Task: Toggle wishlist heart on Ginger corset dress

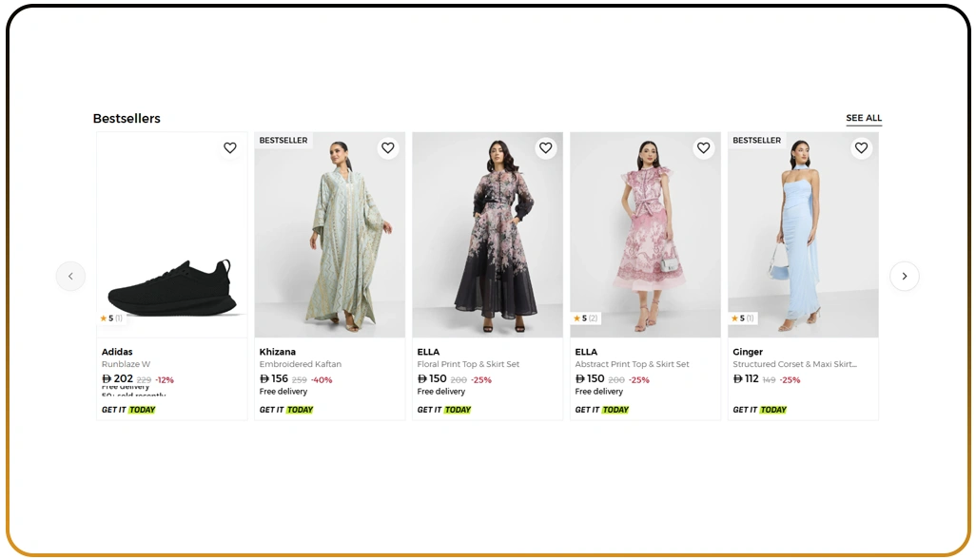Action: click(861, 148)
